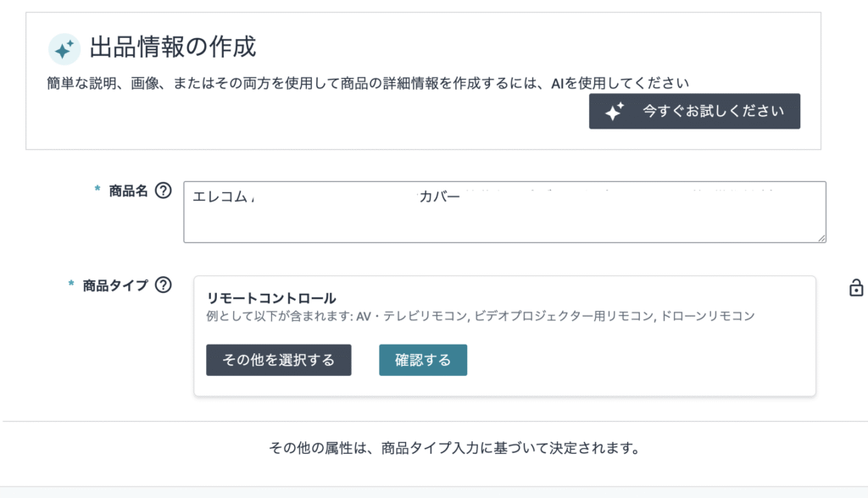Open the help tooltip for 商品名

tap(164, 191)
